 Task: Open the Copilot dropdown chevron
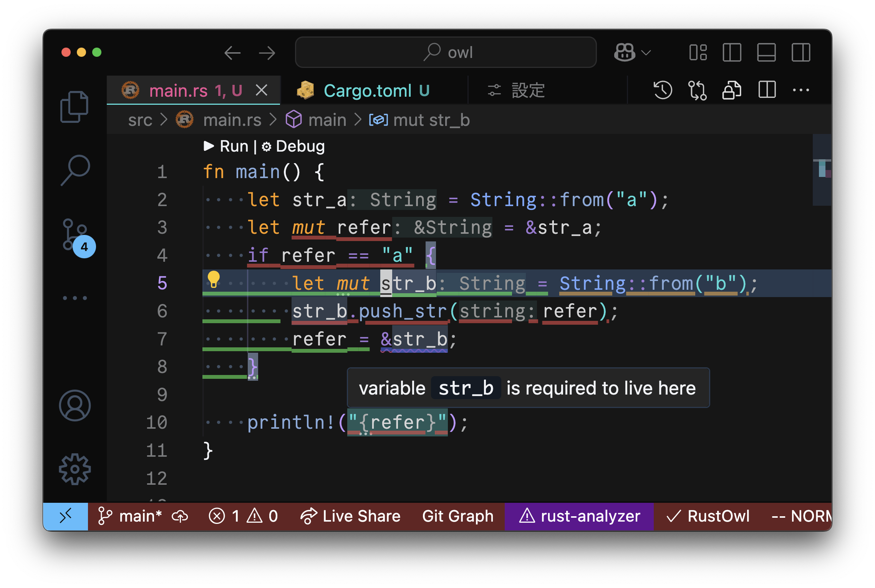coord(646,53)
